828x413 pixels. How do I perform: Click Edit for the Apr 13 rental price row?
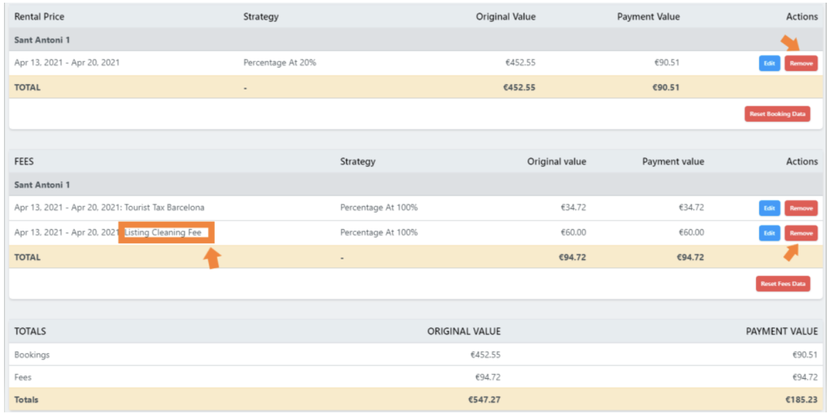769,63
